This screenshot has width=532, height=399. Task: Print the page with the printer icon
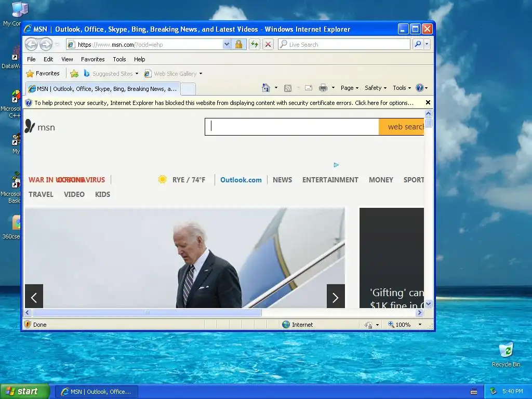point(323,88)
